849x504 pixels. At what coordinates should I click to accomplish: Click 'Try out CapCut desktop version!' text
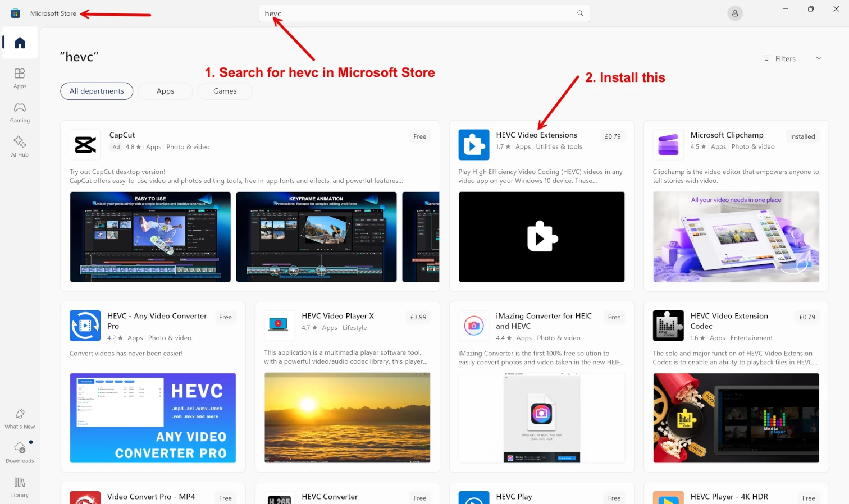click(117, 172)
